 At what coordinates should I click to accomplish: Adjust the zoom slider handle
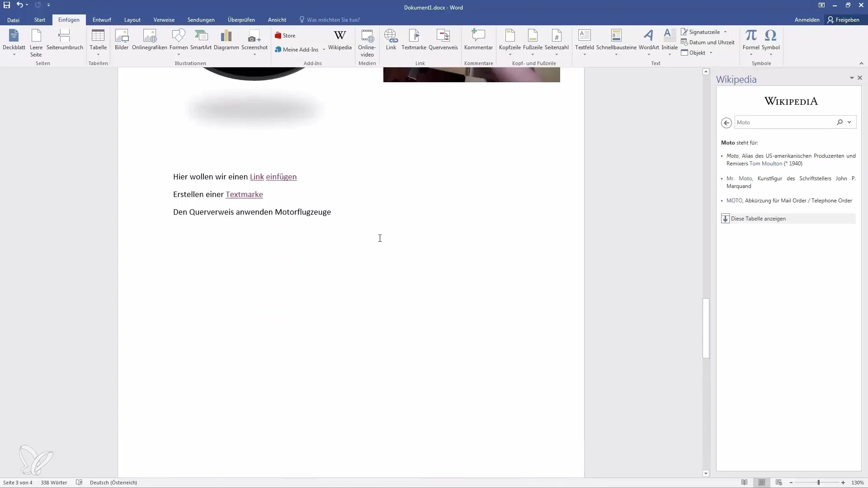[x=819, y=483]
